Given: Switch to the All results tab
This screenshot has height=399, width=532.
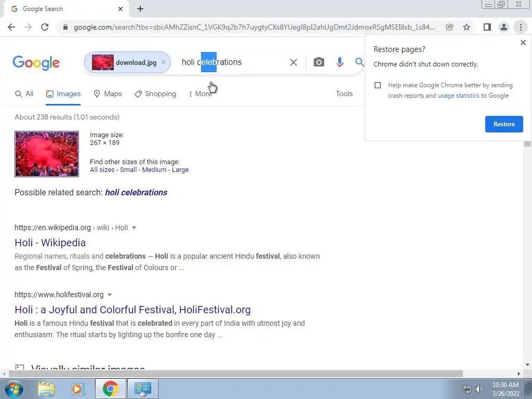Looking at the screenshot, I should (24, 94).
